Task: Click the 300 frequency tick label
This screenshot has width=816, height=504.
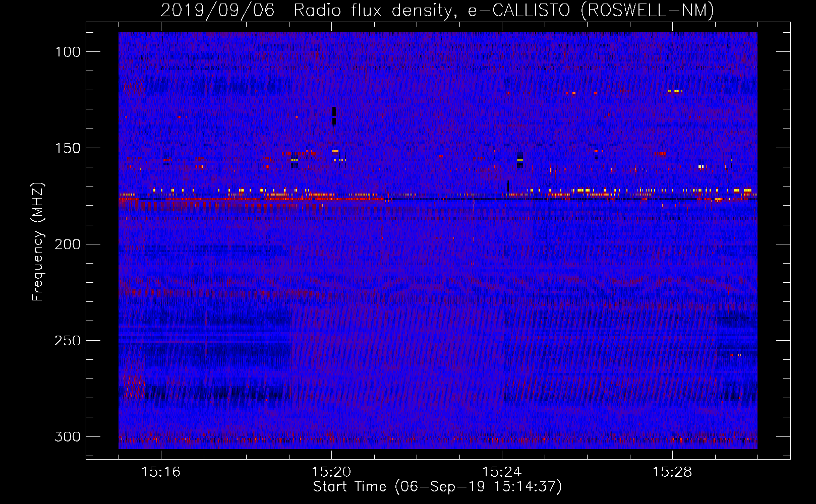Action: coord(68,436)
